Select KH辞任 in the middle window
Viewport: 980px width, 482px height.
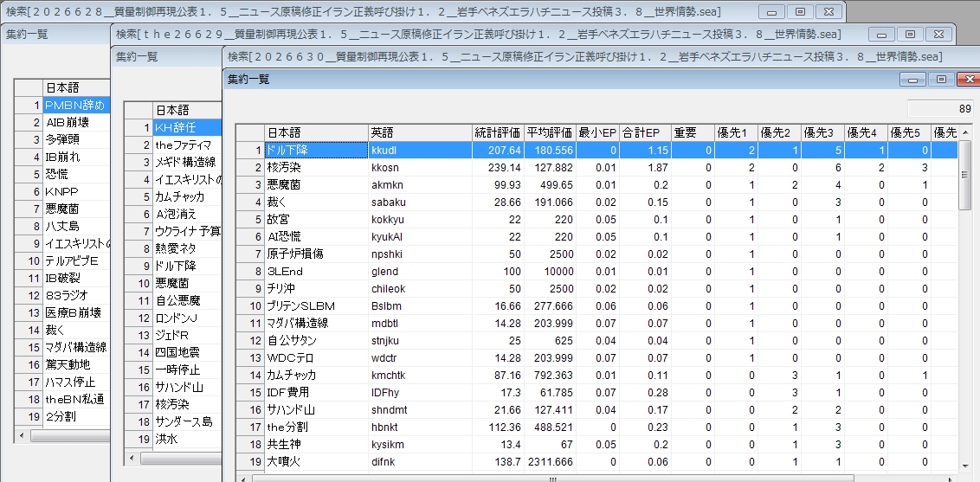coord(188,127)
